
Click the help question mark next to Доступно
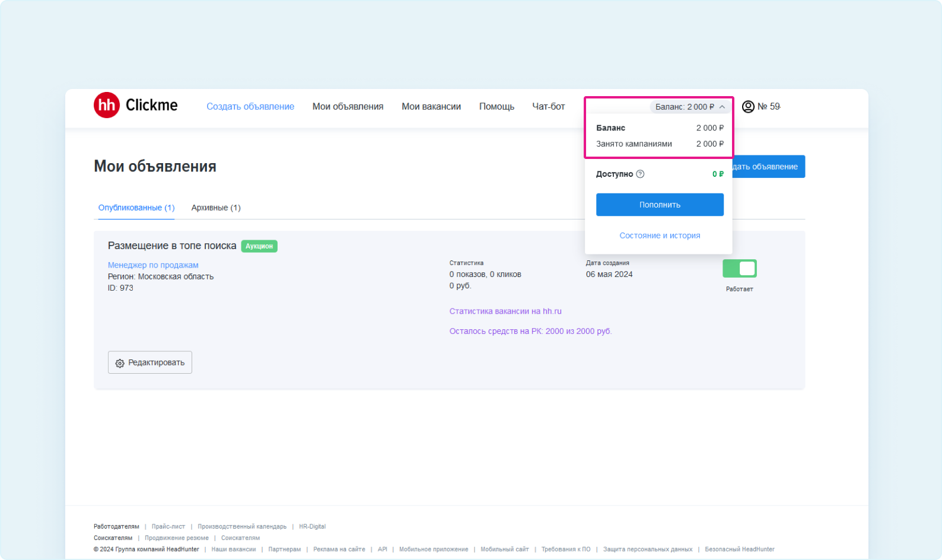pos(640,174)
